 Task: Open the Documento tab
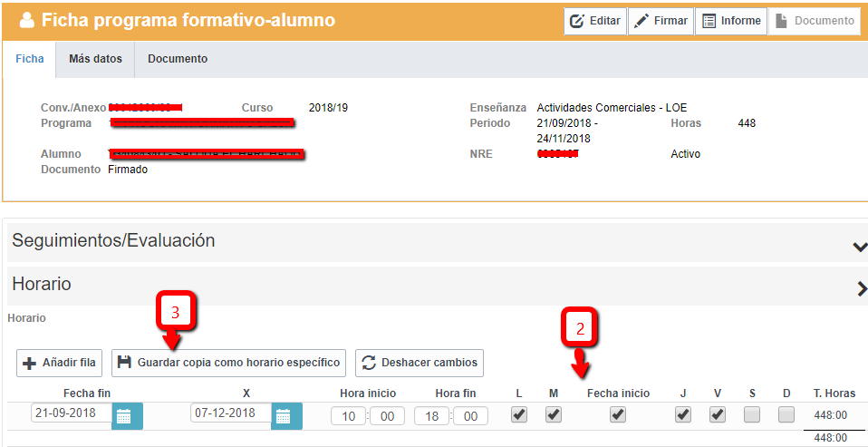pyautogui.click(x=178, y=59)
